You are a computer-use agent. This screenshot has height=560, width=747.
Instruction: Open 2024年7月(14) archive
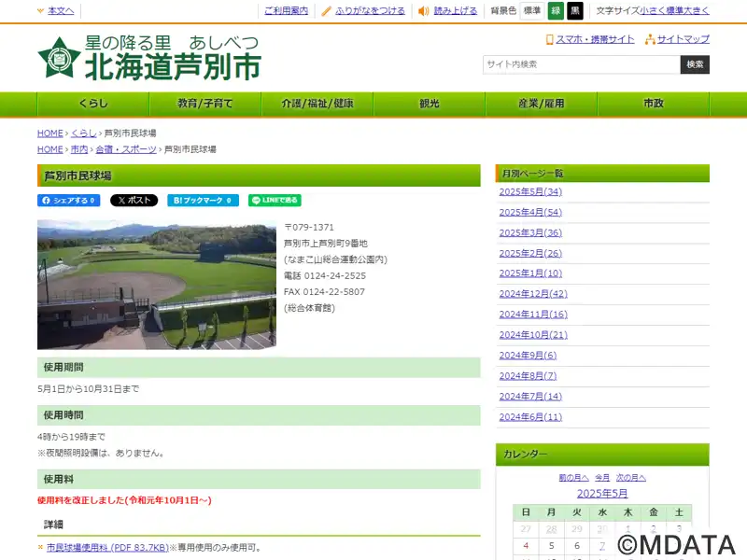(530, 396)
